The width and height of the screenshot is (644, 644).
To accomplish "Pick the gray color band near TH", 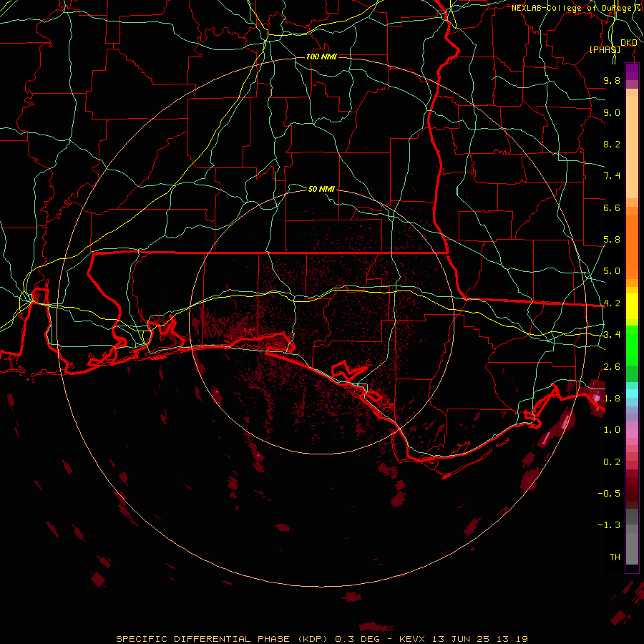I will pos(632,548).
